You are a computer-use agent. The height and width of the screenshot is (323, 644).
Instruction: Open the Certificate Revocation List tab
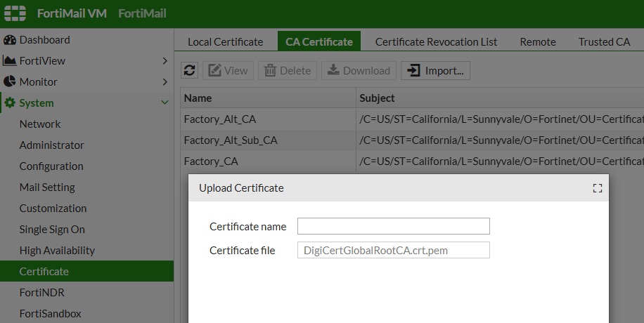(x=436, y=42)
